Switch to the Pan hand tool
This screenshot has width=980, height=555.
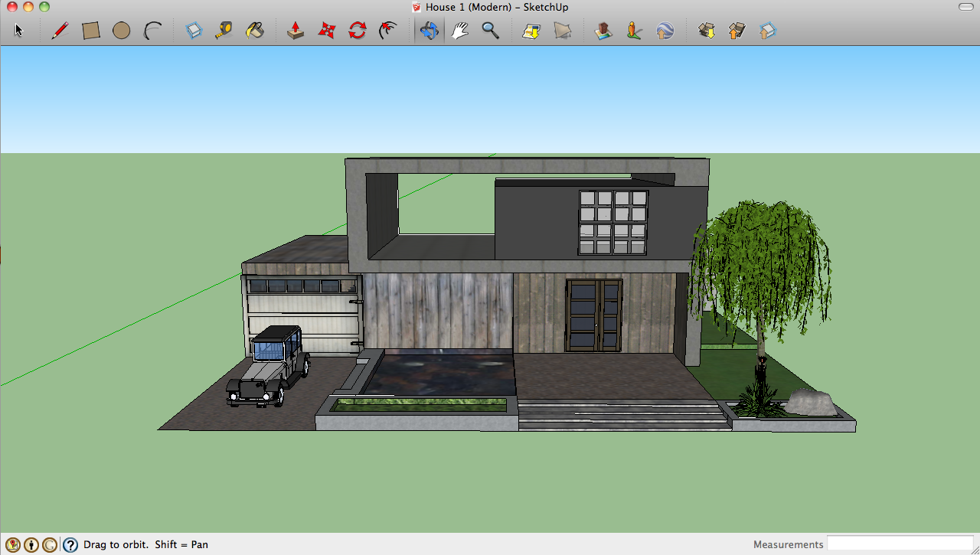pos(459,31)
